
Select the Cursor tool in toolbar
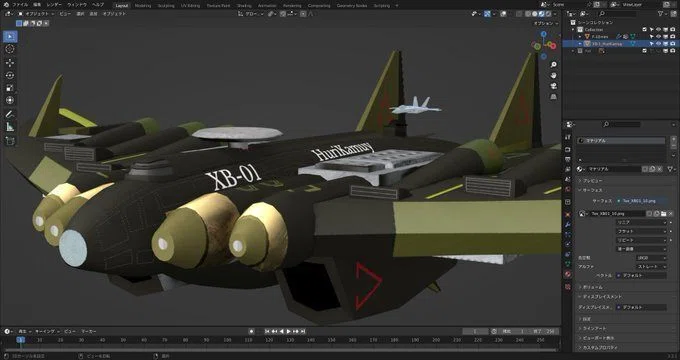10,49
